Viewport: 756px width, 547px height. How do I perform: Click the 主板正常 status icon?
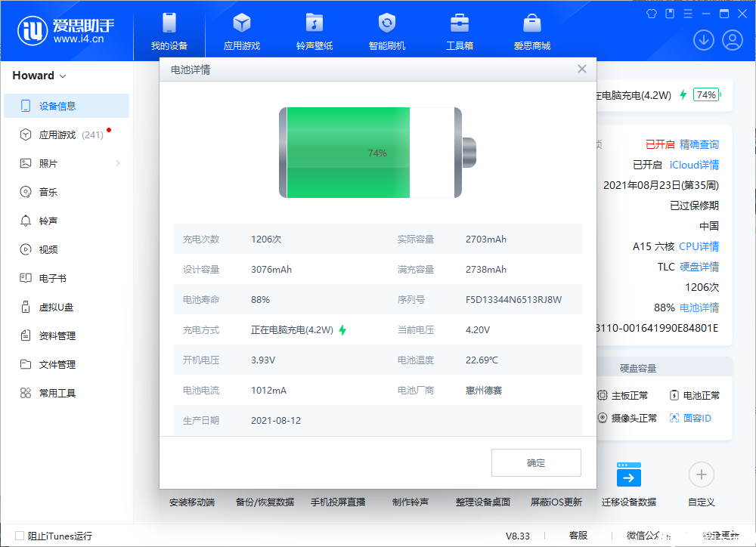click(x=603, y=395)
